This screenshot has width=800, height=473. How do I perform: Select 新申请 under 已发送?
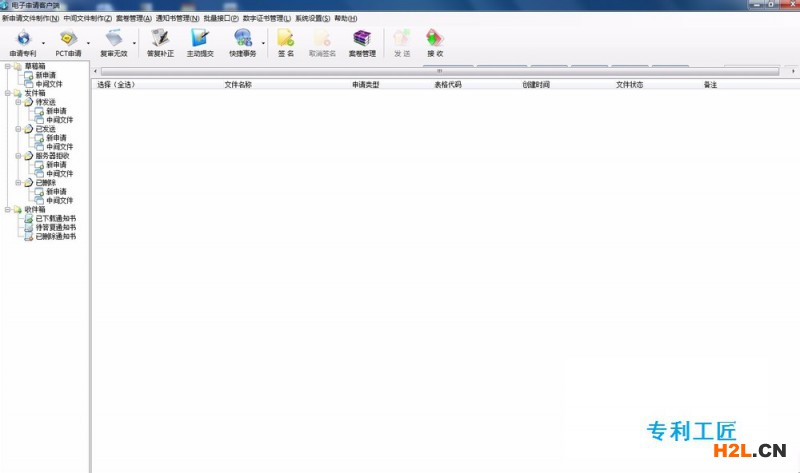[57, 138]
